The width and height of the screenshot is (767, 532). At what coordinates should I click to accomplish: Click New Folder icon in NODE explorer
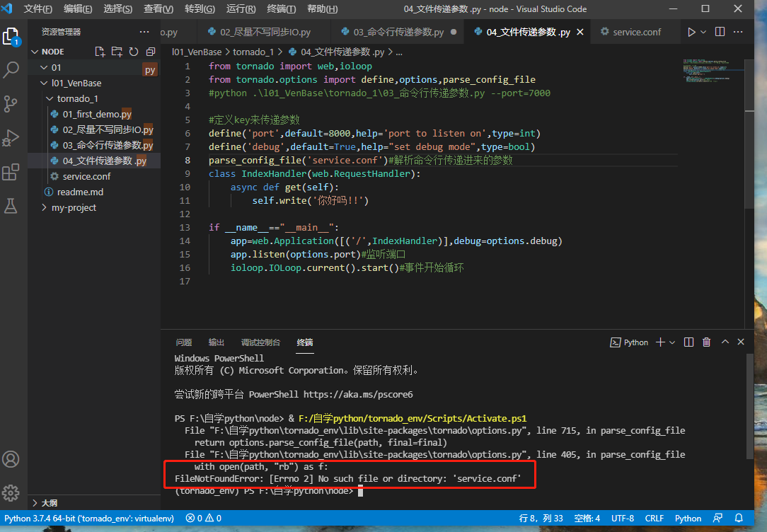click(x=117, y=52)
